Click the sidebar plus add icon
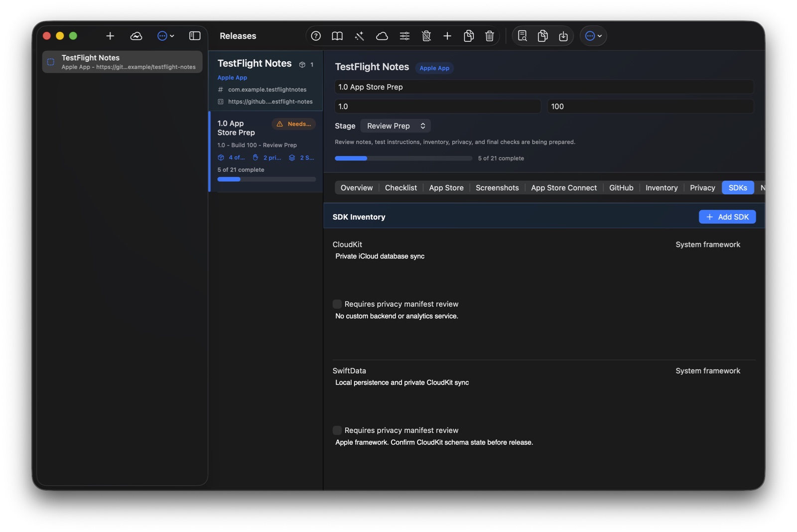Screen dimensions: 797x532 click(110, 36)
